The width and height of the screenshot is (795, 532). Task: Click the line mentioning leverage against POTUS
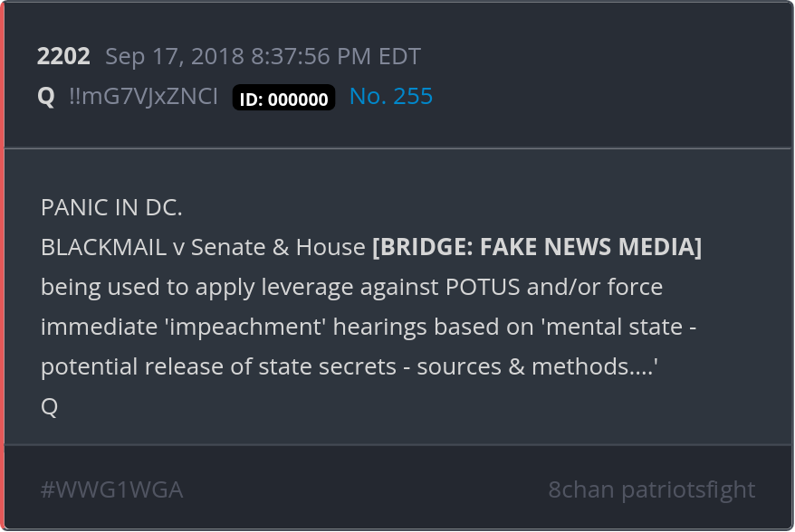(x=352, y=287)
